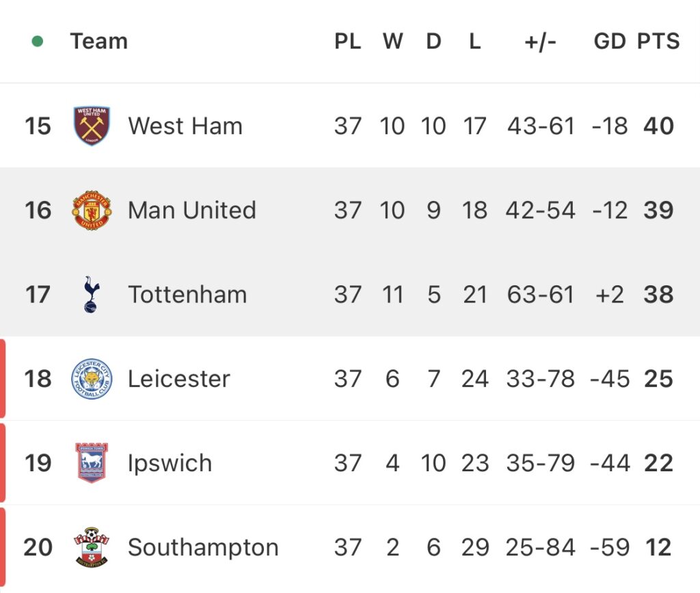Click the PL column header
The width and height of the screenshot is (700, 593).
[x=348, y=42]
